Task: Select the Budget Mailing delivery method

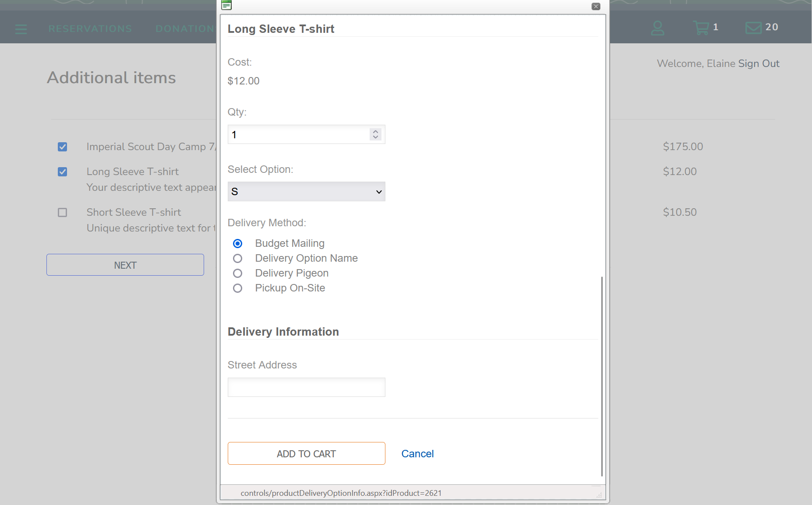Action: click(237, 243)
